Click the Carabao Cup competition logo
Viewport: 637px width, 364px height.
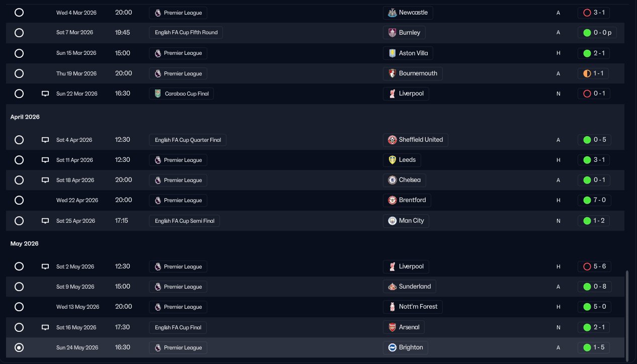click(158, 94)
